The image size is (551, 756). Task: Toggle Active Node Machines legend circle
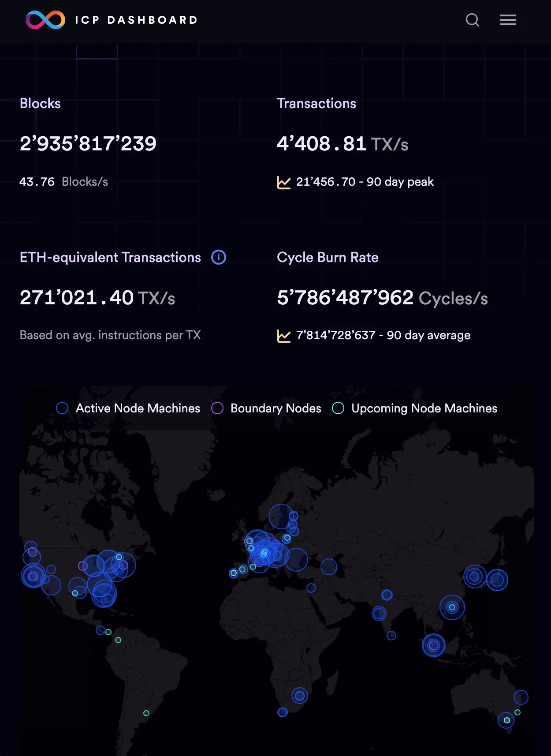point(62,408)
